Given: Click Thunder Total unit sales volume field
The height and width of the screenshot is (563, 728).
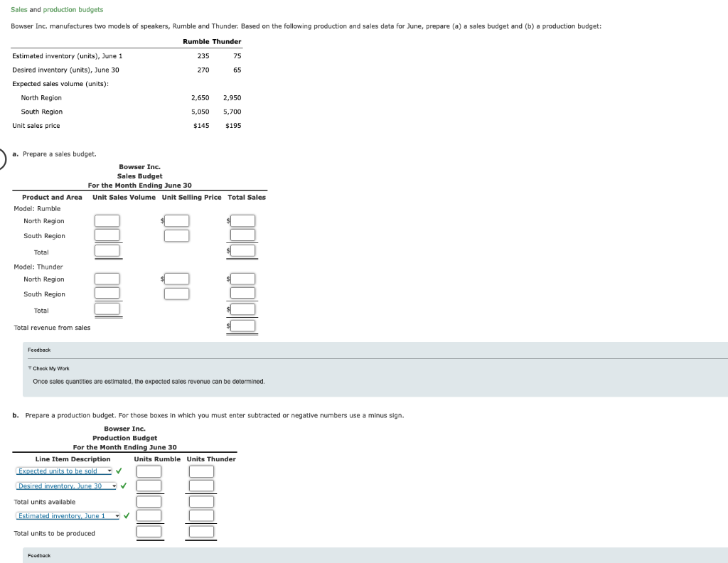Looking at the screenshot, I should point(107,309).
